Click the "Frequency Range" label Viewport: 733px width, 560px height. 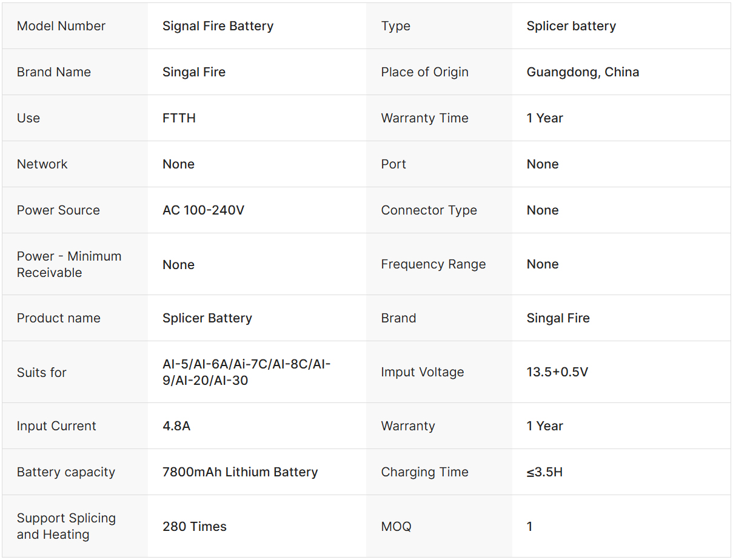pos(433,264)
